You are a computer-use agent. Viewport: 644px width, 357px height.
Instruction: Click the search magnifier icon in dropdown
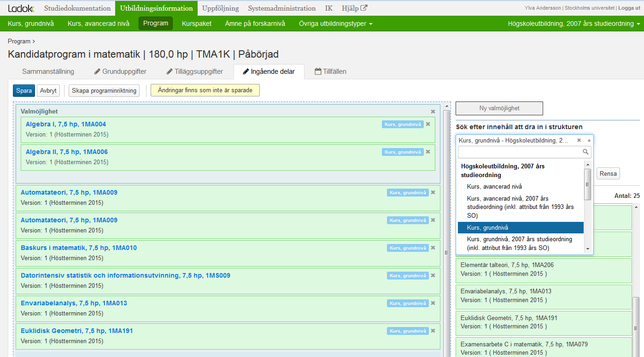[585, 152]
